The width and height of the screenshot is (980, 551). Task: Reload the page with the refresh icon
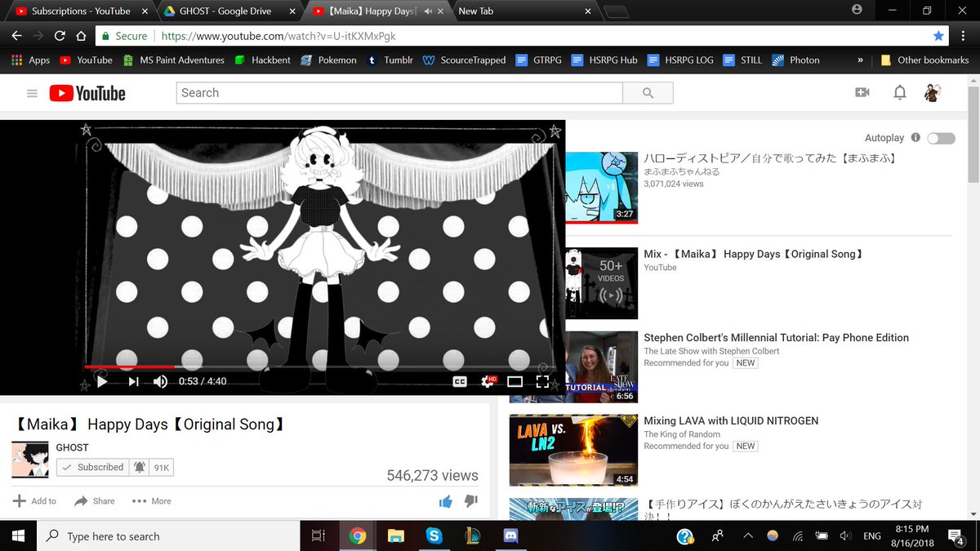(x=60, y=36)
